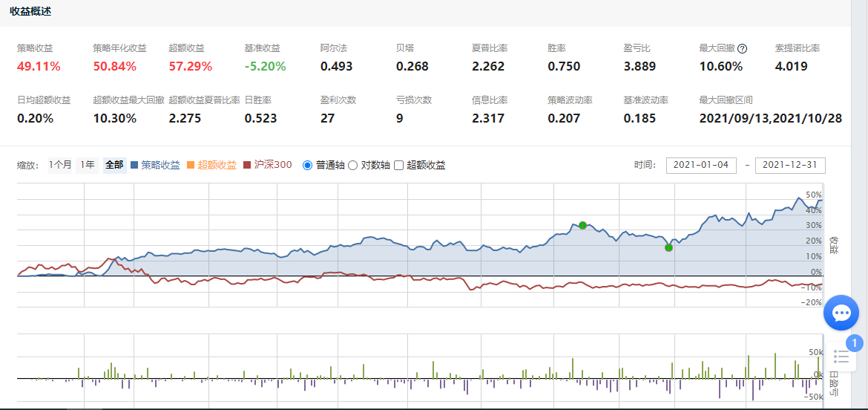Zoom chart to 全部
This screenshot has width=868, height=410.
[x=114, y=165]
